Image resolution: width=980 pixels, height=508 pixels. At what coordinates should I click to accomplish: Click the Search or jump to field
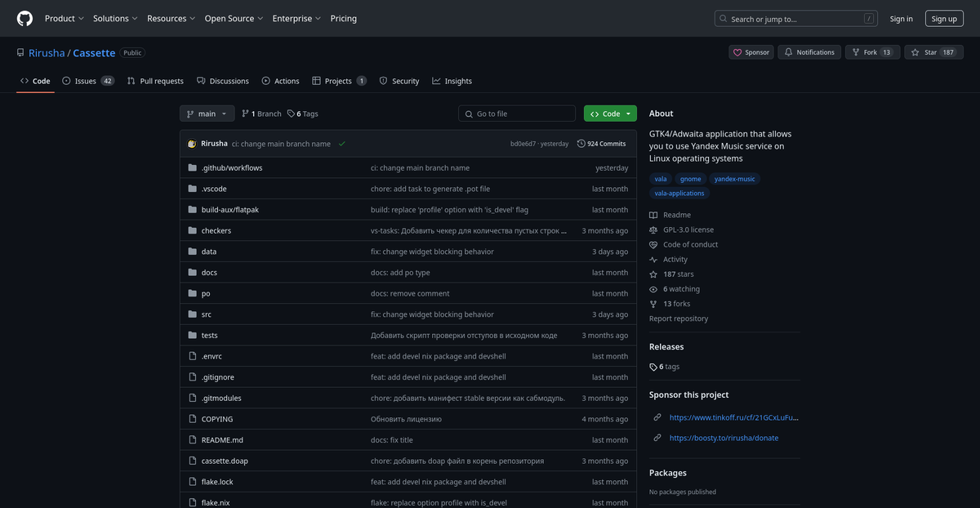click(x=796, y=18)
